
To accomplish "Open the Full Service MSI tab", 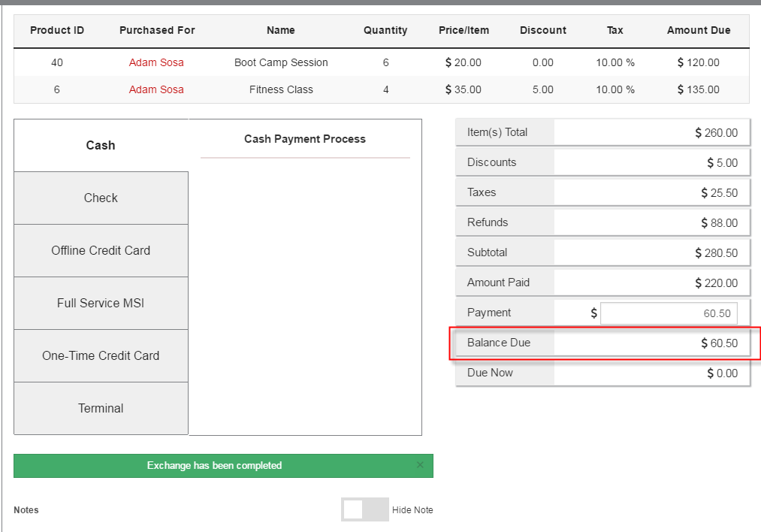I will point(101,304).
